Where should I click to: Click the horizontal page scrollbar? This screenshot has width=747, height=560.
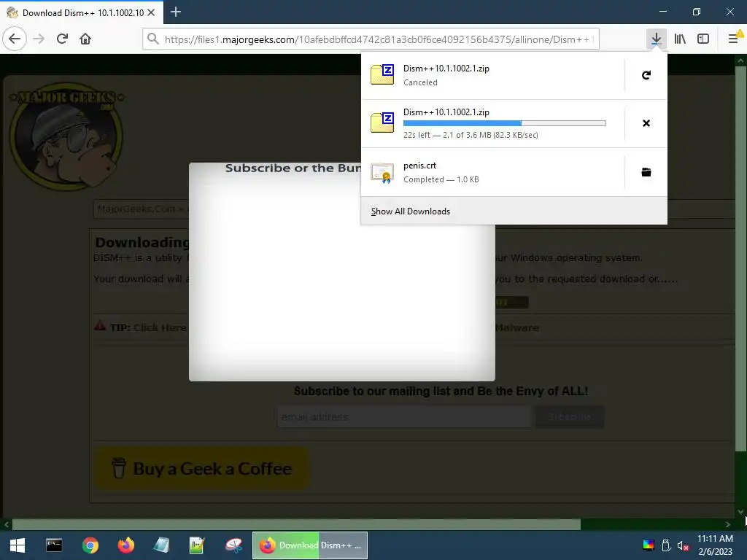click(x=295, y=524)
